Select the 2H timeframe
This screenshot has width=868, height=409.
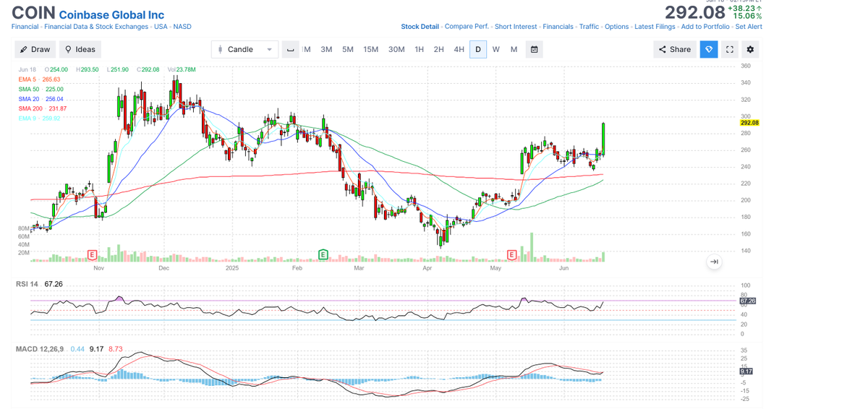coord(439,49)
